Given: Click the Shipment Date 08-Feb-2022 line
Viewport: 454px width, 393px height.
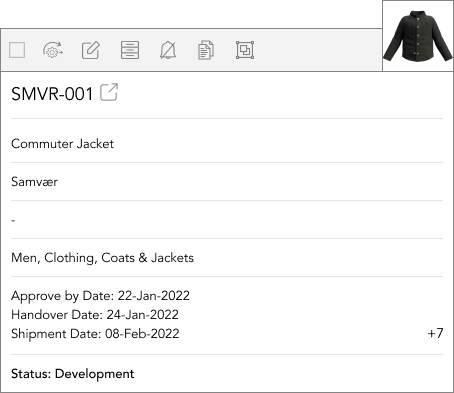Looking at the screenshot, I should click(95, 334).
